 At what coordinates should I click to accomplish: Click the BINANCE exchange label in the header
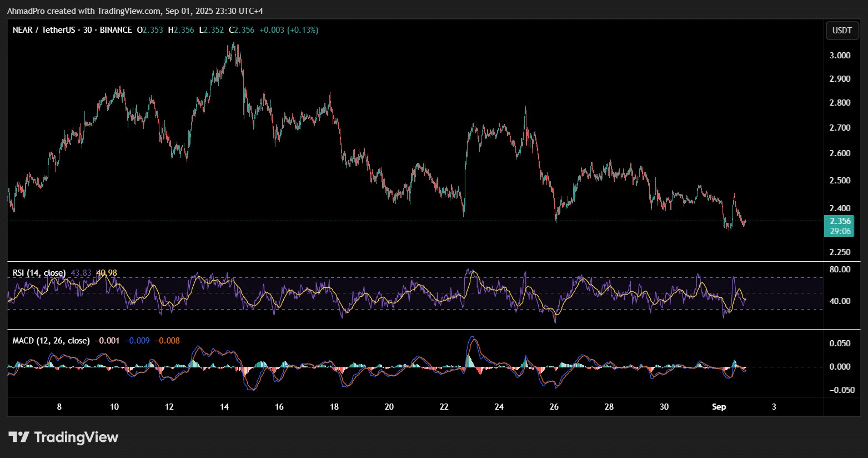[116, 30]
